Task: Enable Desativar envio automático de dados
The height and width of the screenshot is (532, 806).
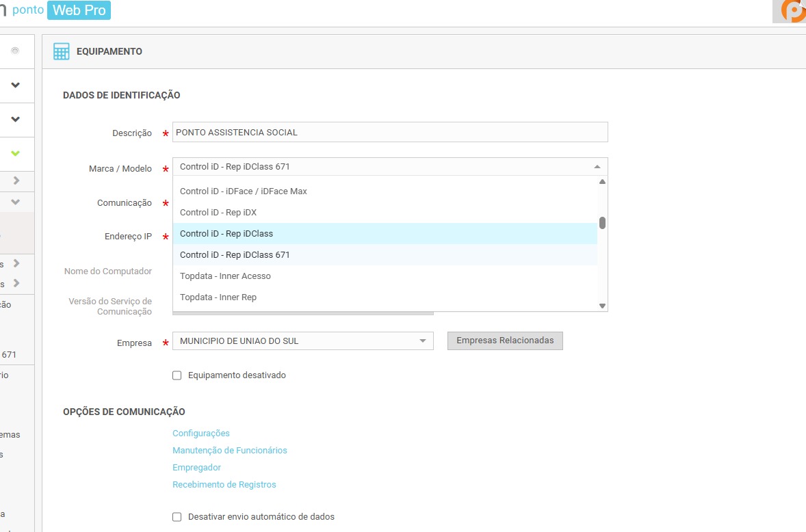Action: [x=177, y=517]
